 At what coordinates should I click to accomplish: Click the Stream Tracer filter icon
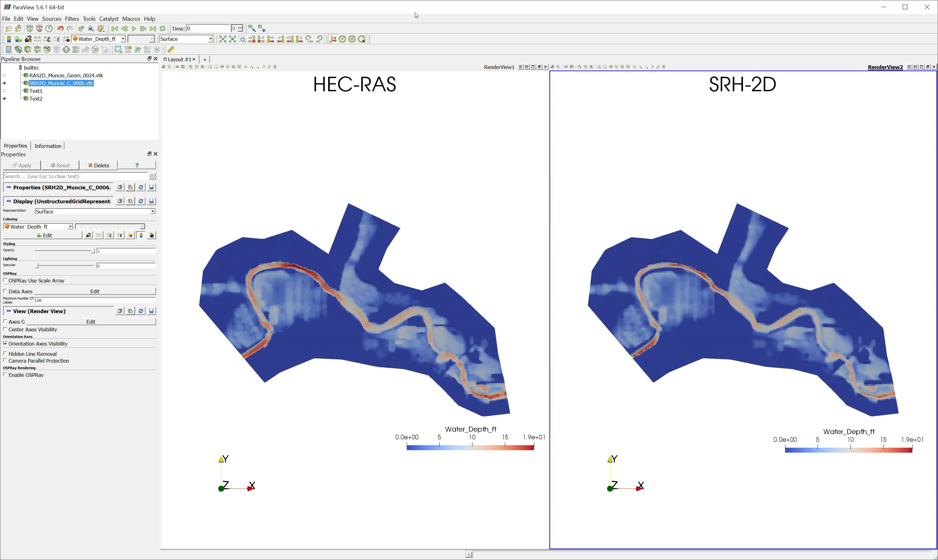76,50
